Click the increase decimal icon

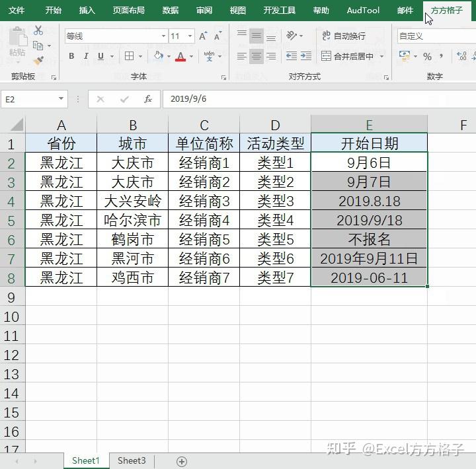pos(461,56)
